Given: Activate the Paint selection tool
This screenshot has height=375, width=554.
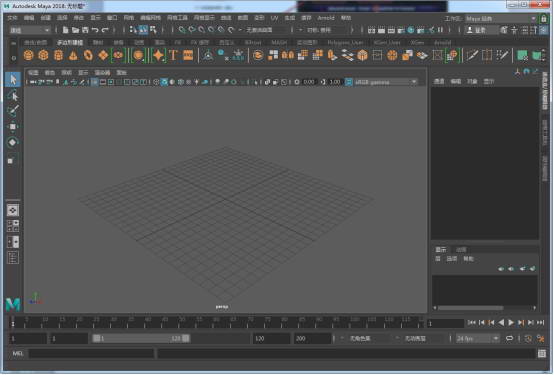Looking at the screenshot, I should [x=13, y=111].
